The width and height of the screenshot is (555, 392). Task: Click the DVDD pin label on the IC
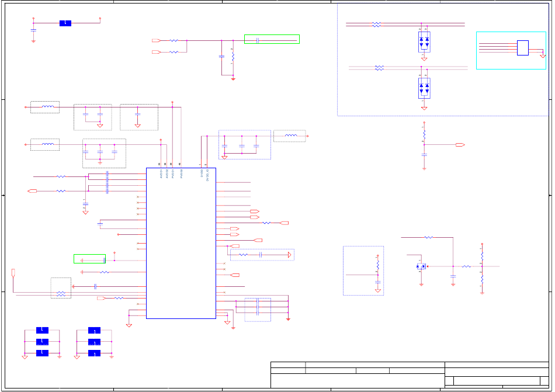(x=202, y=173)
